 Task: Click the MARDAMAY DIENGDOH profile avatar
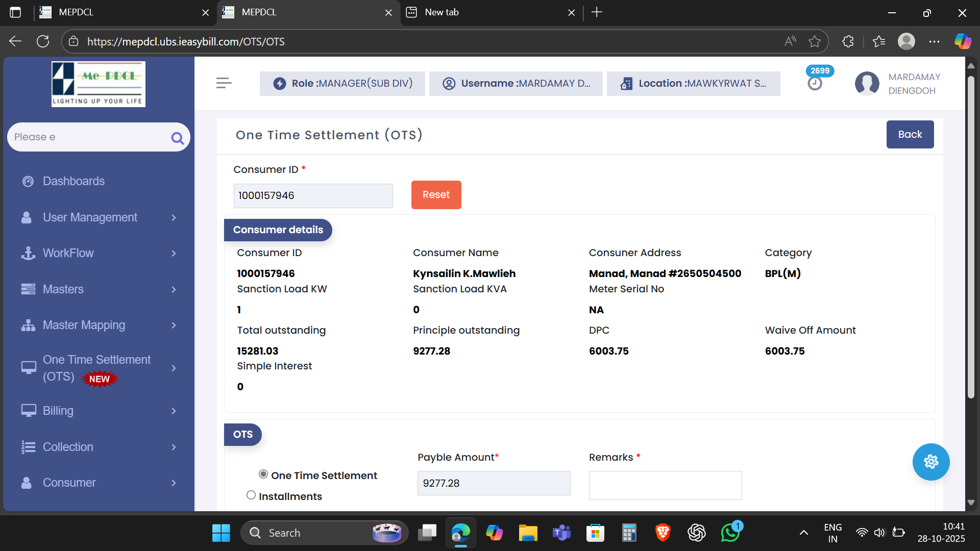tap(867, 84)
